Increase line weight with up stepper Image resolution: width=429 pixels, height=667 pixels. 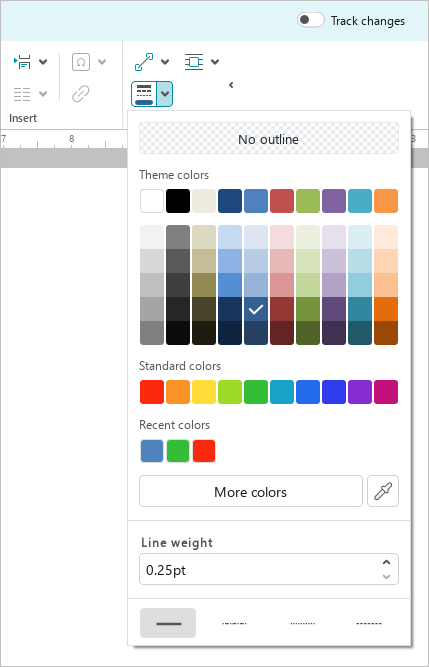[386, 562]
